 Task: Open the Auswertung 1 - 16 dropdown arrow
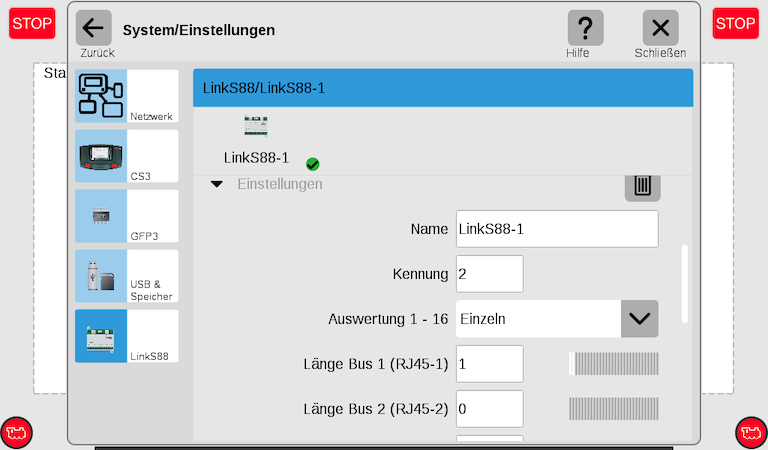(639, 319)
